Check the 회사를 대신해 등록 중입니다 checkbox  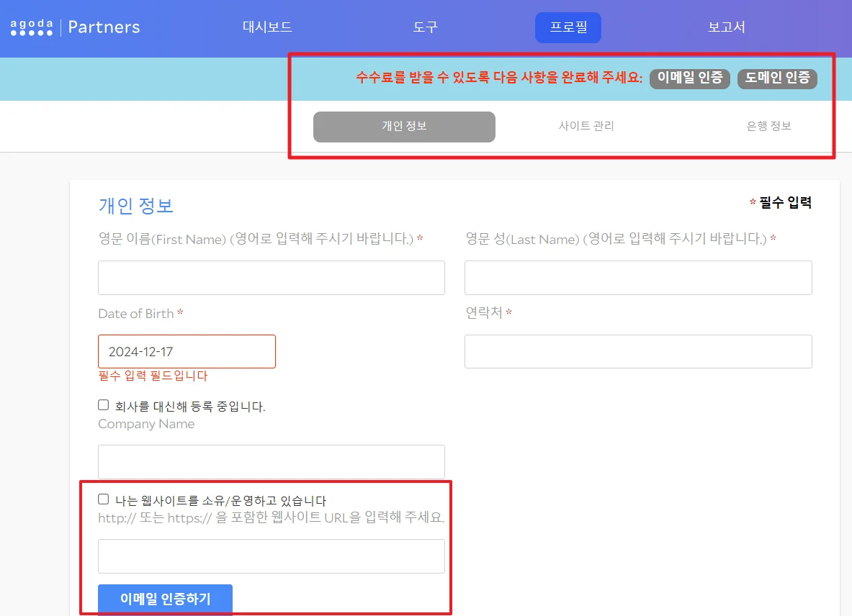pos(103,404)
